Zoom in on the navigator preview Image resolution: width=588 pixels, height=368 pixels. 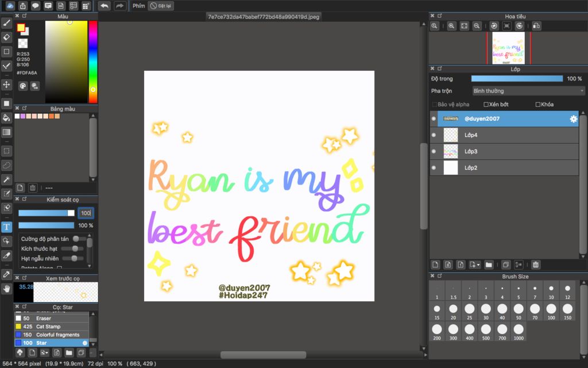click(451, 26)
